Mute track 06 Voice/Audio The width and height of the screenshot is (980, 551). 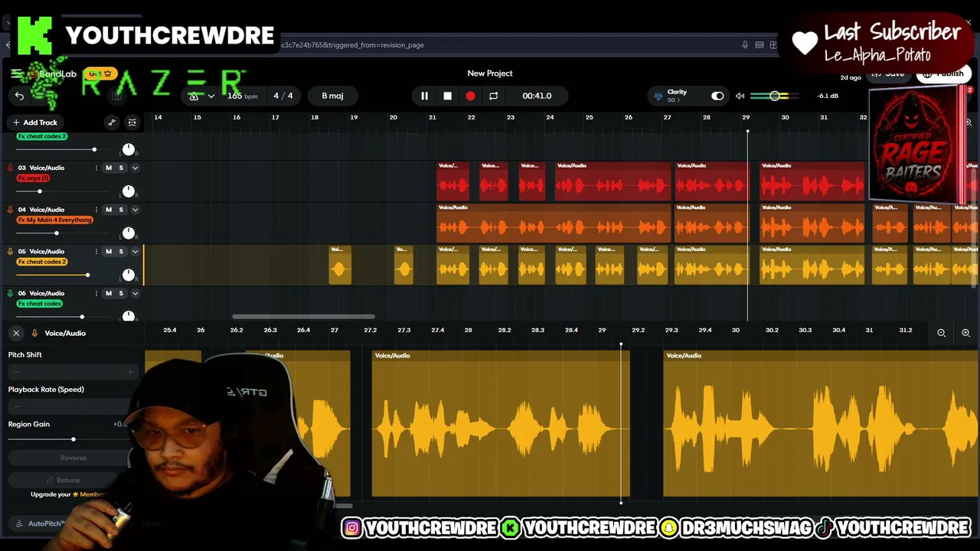[109, 294]
